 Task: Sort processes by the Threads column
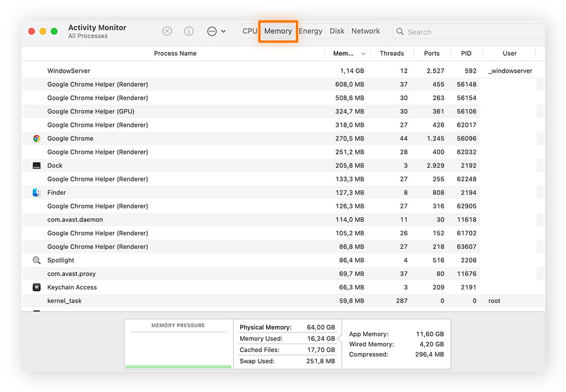pos(392,53)
